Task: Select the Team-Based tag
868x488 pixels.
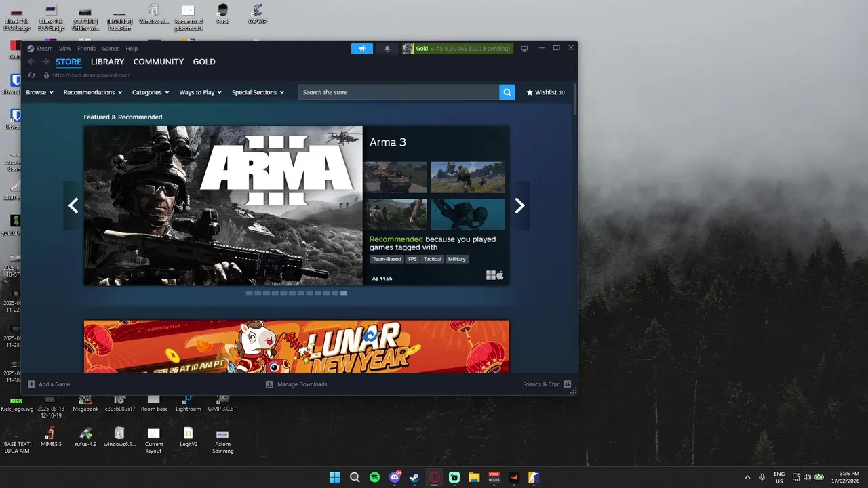Action: pyautogui.click(x=387, y=259)
